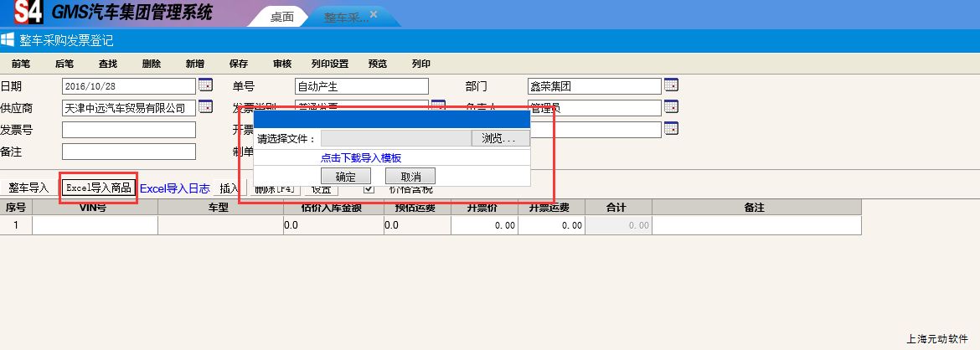
Task: Click the lookup icon next to 供应商
Action: click(205, 107)
